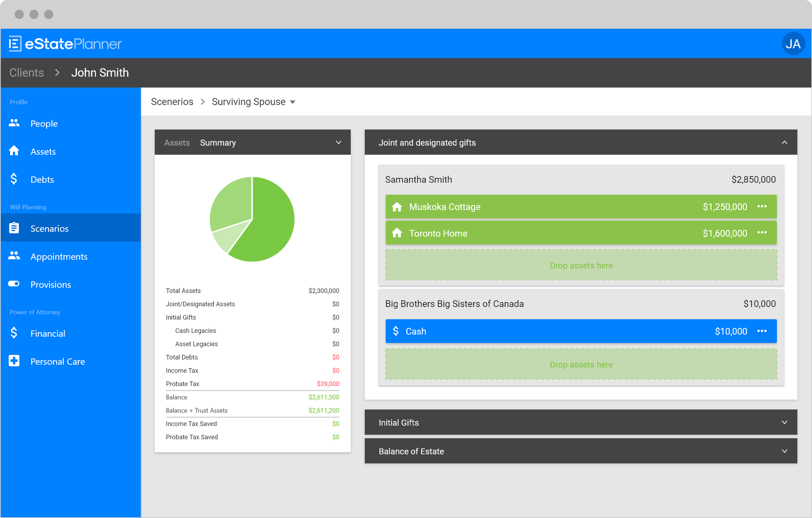Toggle the Provisions switch icon
812x518 pixels.
pyautogui.click(x=14, y=284)
